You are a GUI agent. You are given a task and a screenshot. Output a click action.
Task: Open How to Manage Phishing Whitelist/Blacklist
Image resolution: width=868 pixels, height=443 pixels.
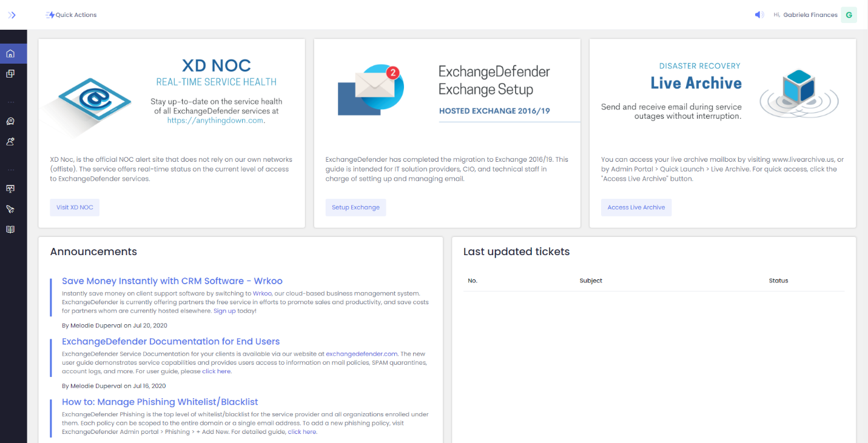click(x=160, y=402)
